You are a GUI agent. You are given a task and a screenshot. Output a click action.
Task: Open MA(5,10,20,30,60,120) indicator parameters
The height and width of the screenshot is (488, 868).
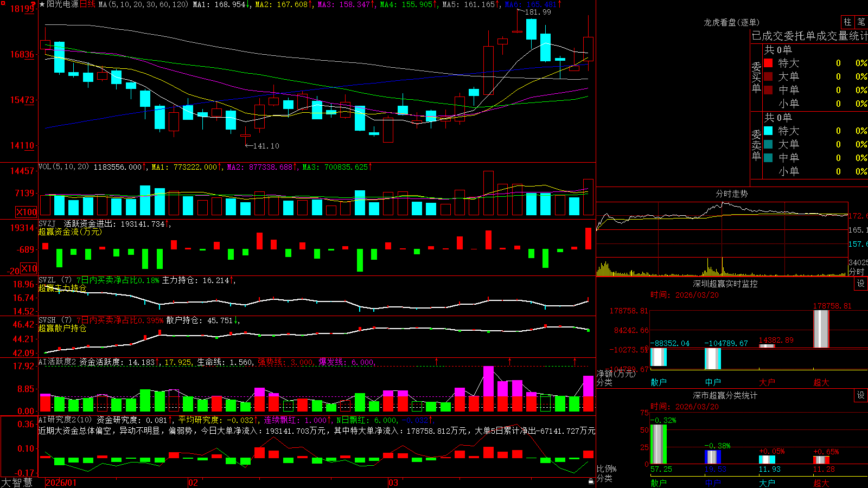click(143, 4)
